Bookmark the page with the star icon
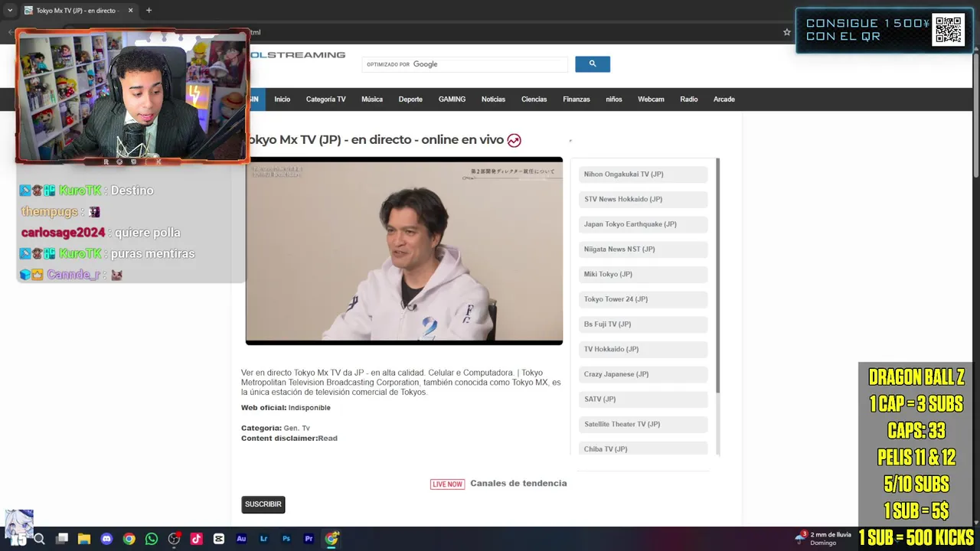 coord(786,32)
